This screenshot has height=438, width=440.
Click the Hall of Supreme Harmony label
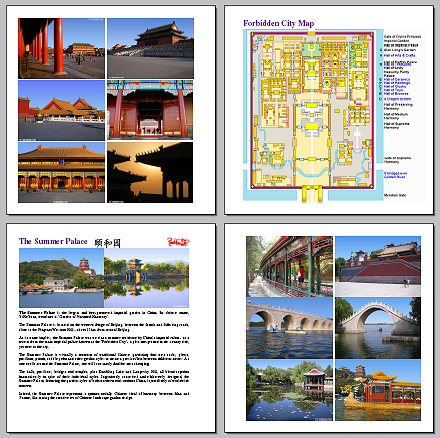396,125
